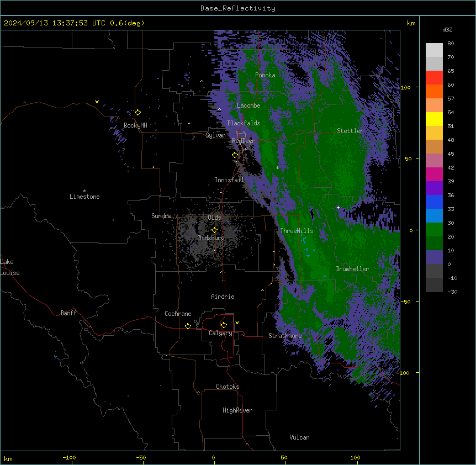This screenshot has height=465, width=476.
Task: Select the Calgary label
Action: point(221,333)
